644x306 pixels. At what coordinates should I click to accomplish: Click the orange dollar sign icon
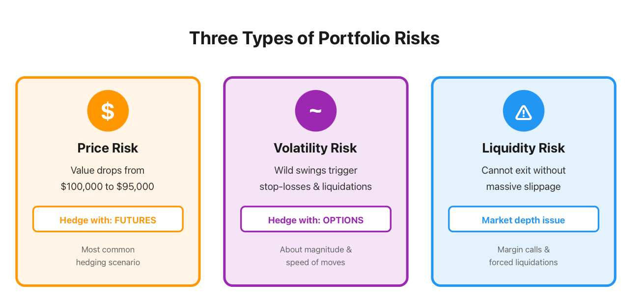click(108, 111)
